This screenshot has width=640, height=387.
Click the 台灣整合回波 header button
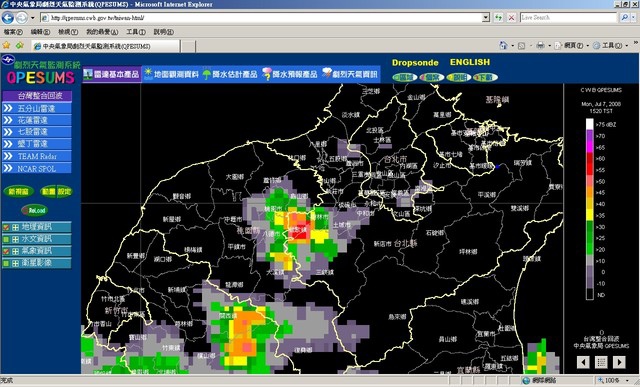click(37, 96)
